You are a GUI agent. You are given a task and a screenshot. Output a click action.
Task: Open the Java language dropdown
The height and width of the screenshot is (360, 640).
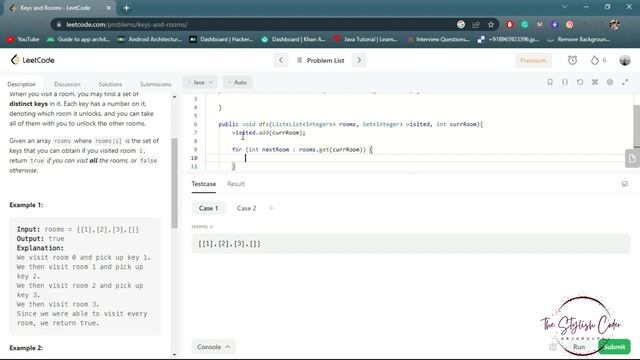point(200,82)
